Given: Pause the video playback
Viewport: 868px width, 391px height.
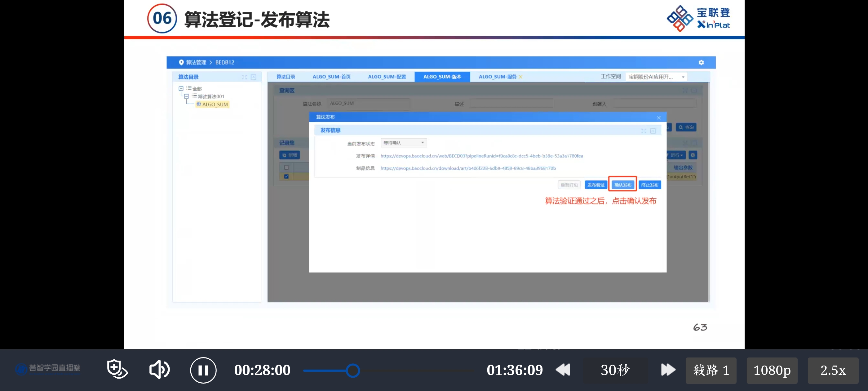Looking at the screenshot, I should (x=203, y=370).
